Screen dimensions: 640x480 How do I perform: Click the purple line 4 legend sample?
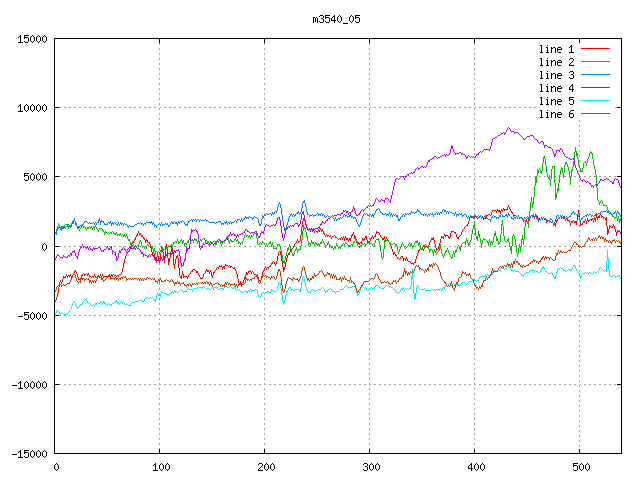595,88
